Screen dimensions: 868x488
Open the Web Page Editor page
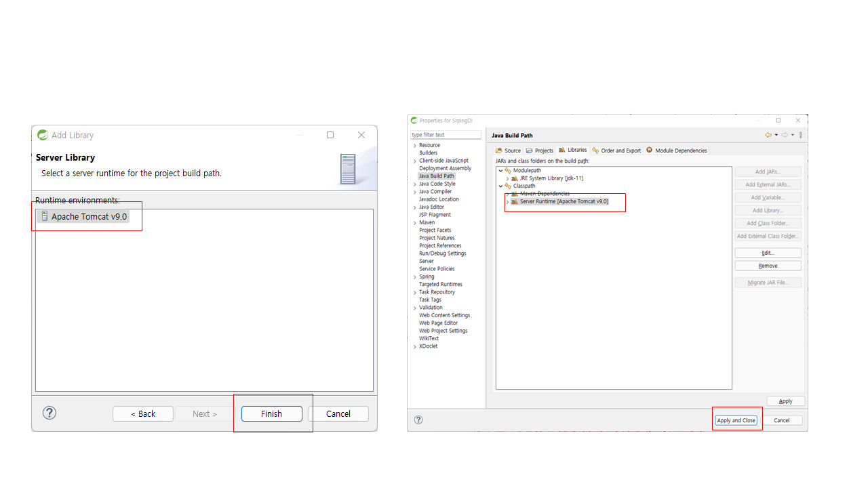[x=438, y=323]
